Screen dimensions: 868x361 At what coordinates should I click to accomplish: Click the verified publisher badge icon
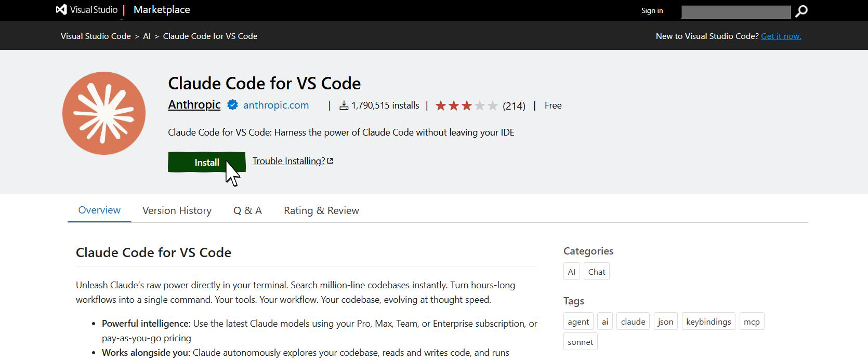pyautogui.click(x=232, y=105)
